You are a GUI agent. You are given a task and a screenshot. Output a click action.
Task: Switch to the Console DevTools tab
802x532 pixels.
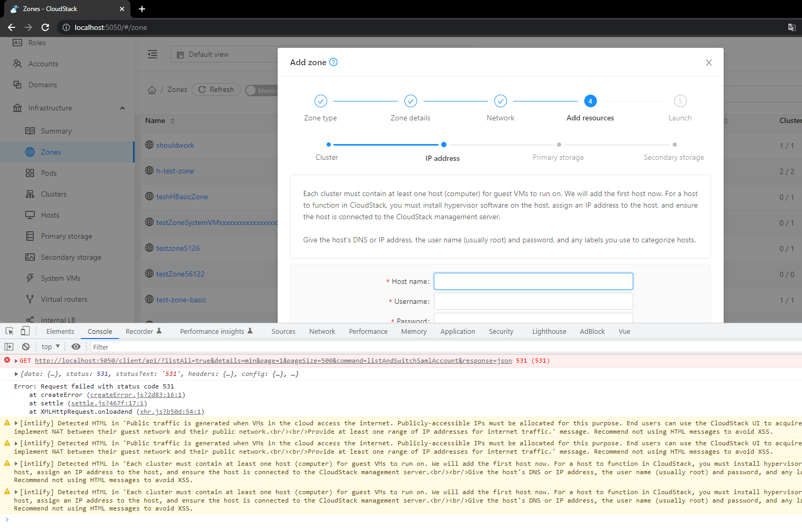tap(100, 331)
